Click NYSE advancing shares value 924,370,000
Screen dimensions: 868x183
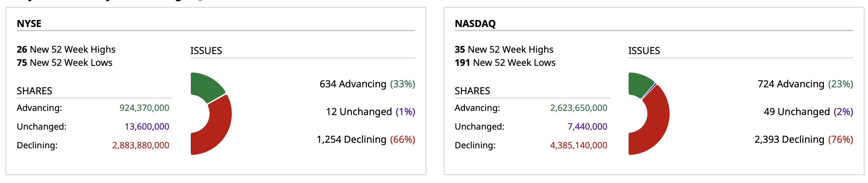pyautogui.click(x=144, y=108)
